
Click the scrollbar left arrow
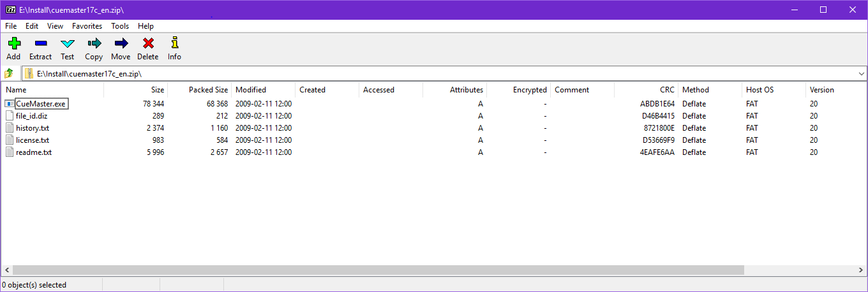pyautogui.click(x=6, y=270)
